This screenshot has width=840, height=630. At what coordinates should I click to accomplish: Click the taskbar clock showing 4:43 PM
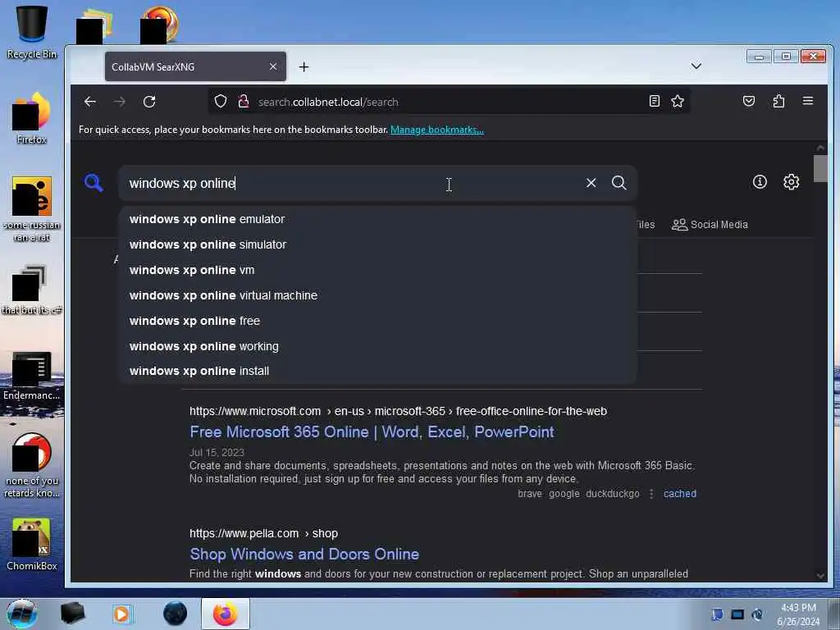(798, 614)
